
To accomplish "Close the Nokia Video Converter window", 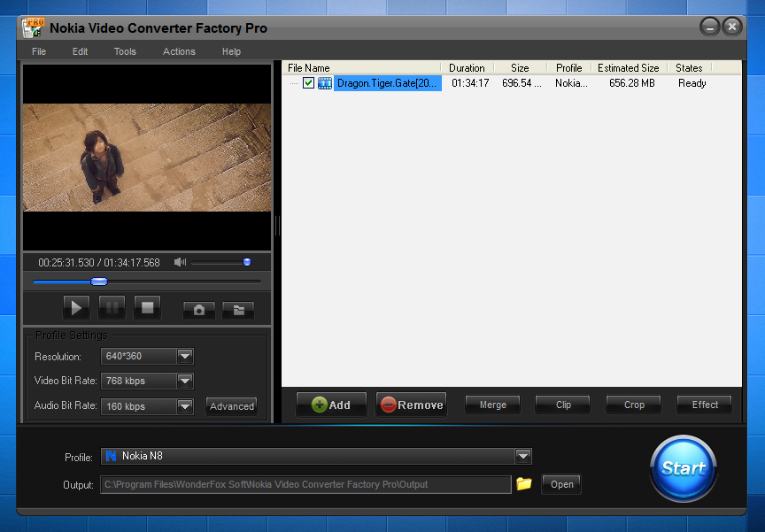I will [x=732, y=27].
